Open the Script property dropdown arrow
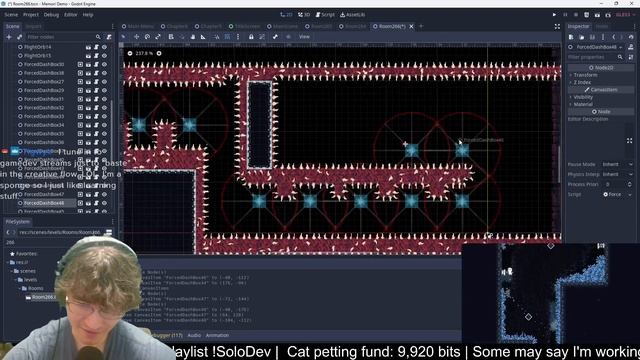Screen dimensions: 640x360 point(630,195)
